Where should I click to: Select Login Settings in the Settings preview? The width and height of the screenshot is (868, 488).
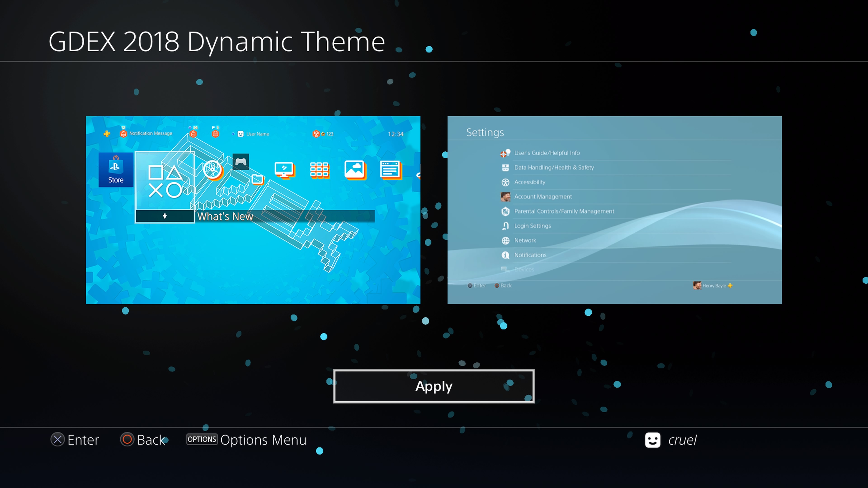click(x=532, y=226)
